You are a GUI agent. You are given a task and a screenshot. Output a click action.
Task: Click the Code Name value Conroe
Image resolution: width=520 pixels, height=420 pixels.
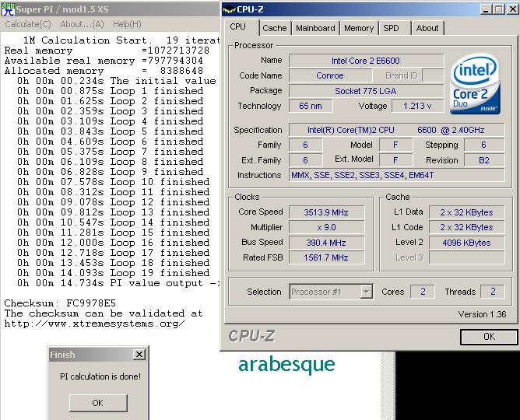[x=330, y=75]
